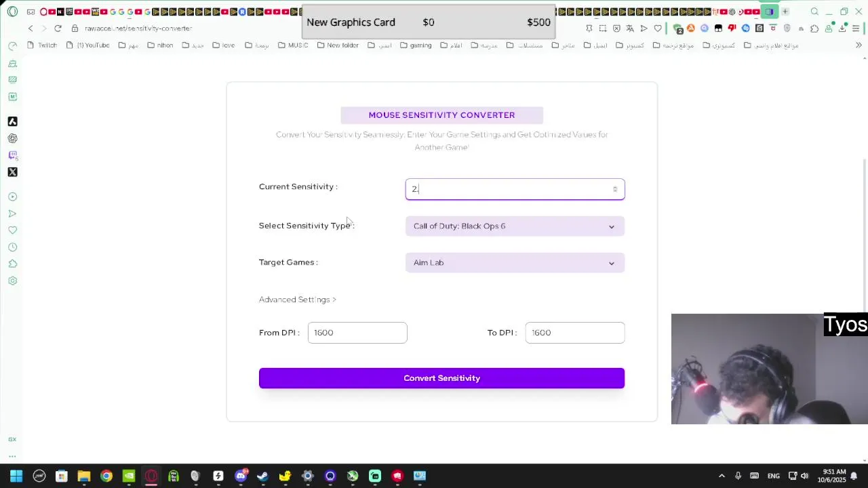Show more bookmarks with double chevron

click(x=859, y=45)
